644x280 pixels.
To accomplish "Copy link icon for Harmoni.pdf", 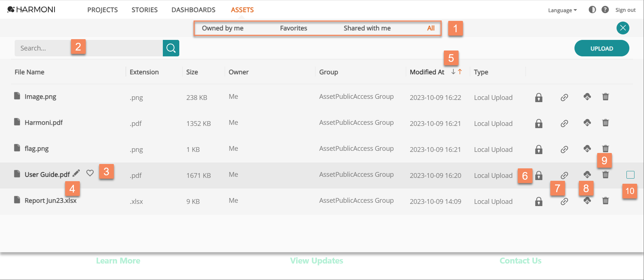I will [564, 123].
